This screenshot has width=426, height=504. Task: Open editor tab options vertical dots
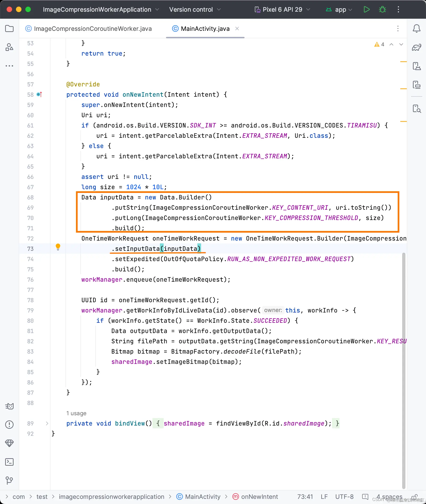(398, 28)
